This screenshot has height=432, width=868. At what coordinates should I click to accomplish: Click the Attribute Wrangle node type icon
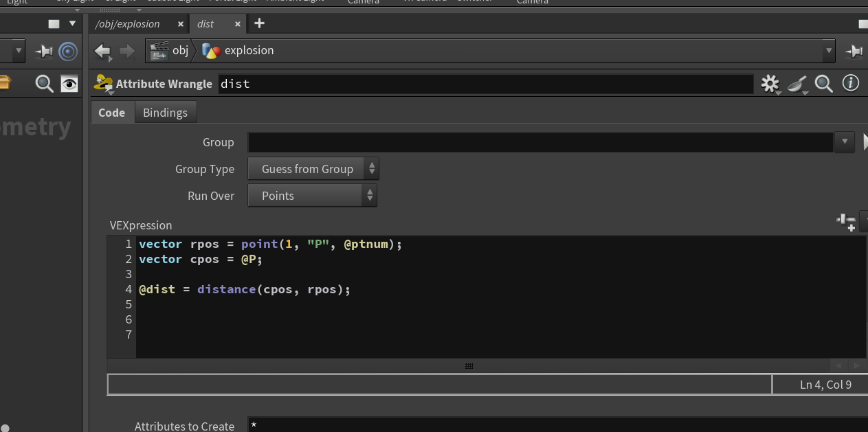pyautogui.click(x=104, y=84)
